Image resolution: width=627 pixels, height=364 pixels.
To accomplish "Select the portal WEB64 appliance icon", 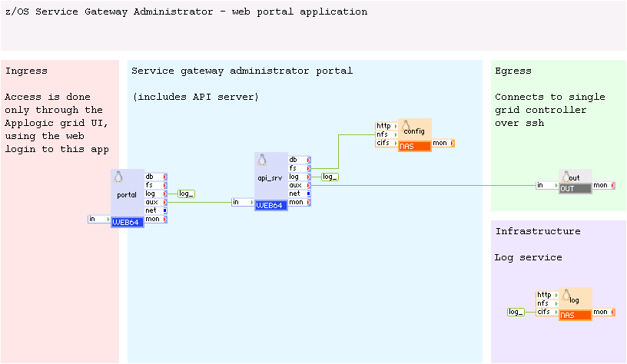I will coord(127,198).
